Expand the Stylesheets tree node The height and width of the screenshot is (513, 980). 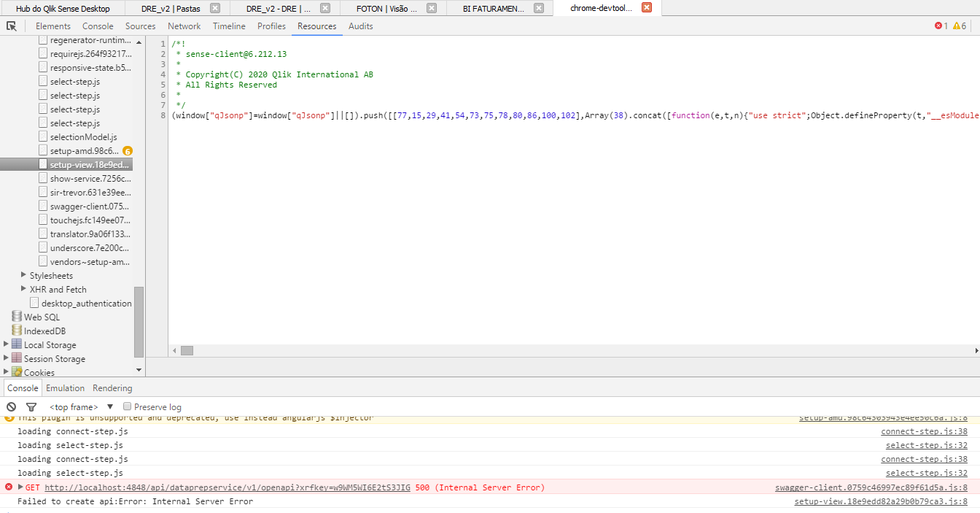pos(23,275)
